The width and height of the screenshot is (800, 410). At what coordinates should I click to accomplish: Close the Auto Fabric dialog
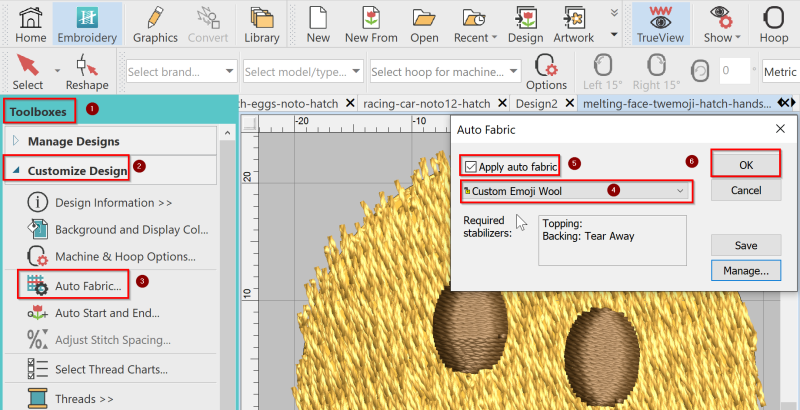pos(780,129)
